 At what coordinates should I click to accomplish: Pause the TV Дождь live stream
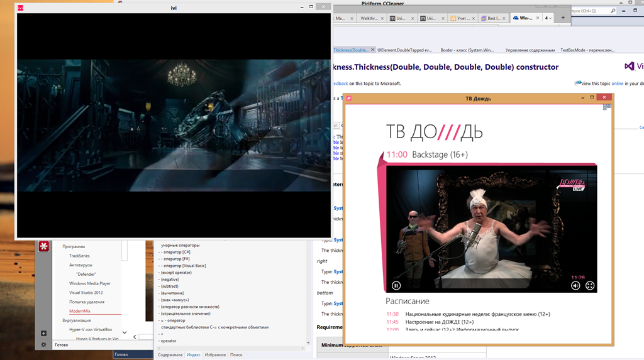pyautogui.click(x=396, y=285)
